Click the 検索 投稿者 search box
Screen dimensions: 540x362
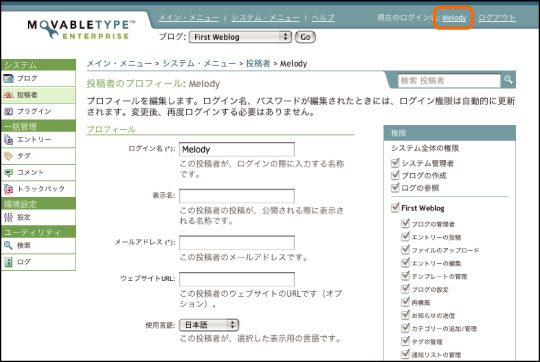click(449, 81)
